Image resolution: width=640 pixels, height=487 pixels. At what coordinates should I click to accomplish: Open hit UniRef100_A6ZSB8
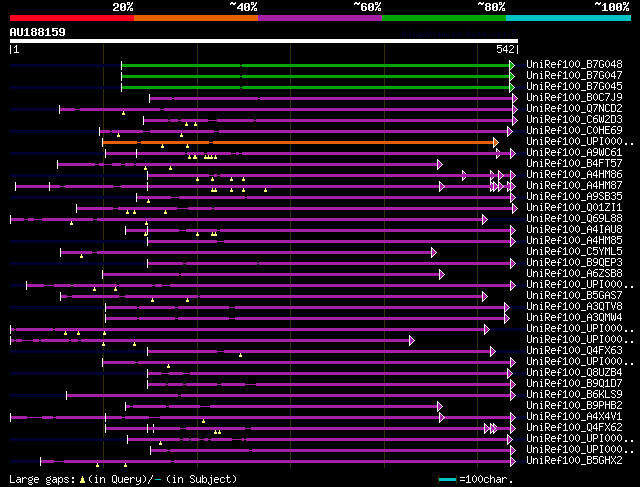574,274
